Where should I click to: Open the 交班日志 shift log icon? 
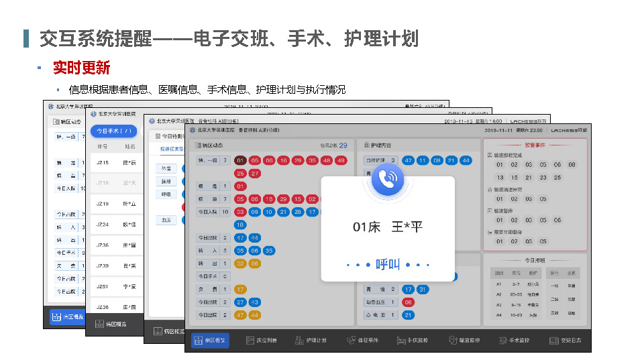point(554,341)
